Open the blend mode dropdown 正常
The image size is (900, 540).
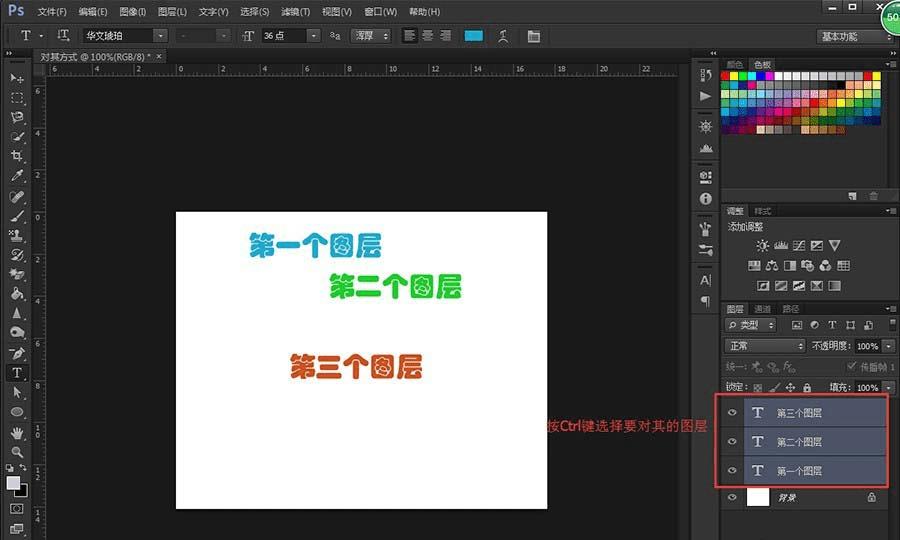tap(765, 346)
